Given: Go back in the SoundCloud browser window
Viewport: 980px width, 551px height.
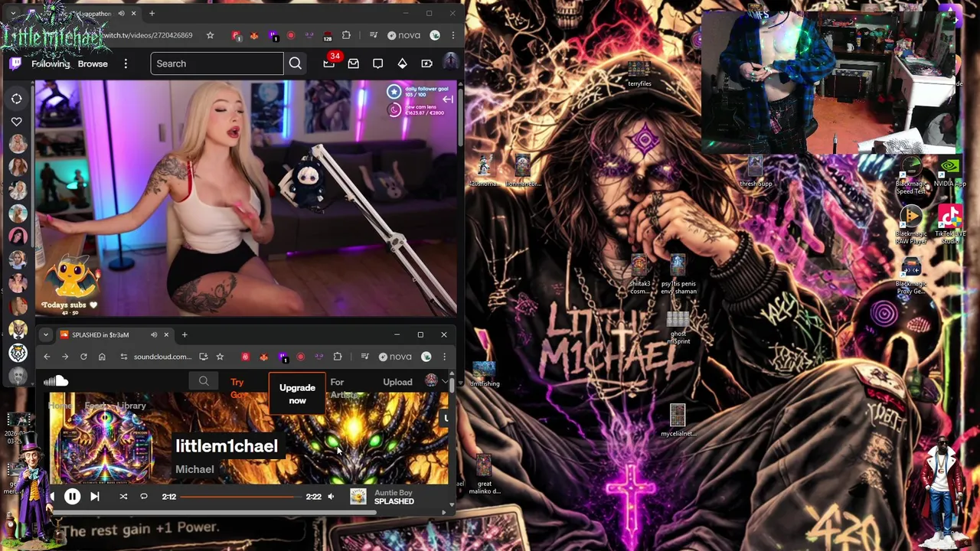Looking at the screenshot, I should (x=47, y=357).
